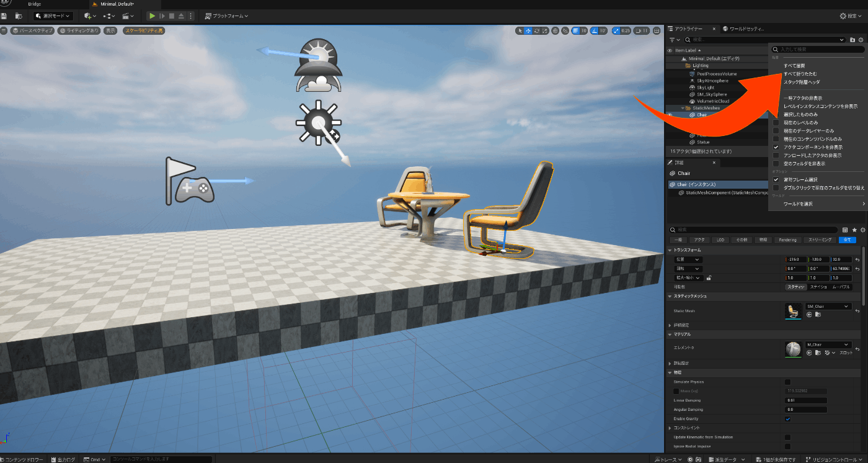Click パースペクティブ viewport button

coord(32,30)
